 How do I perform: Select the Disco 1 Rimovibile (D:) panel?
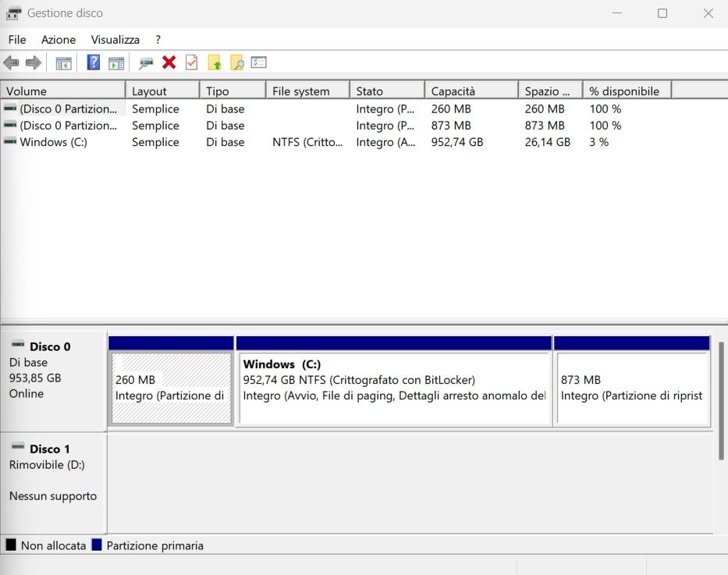(x=53, y=483)
